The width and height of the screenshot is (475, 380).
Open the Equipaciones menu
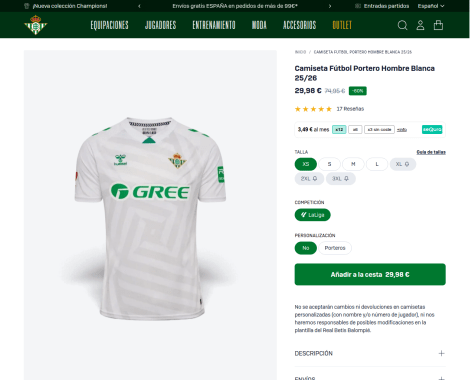pyautogui.click(x=109, y=25)
